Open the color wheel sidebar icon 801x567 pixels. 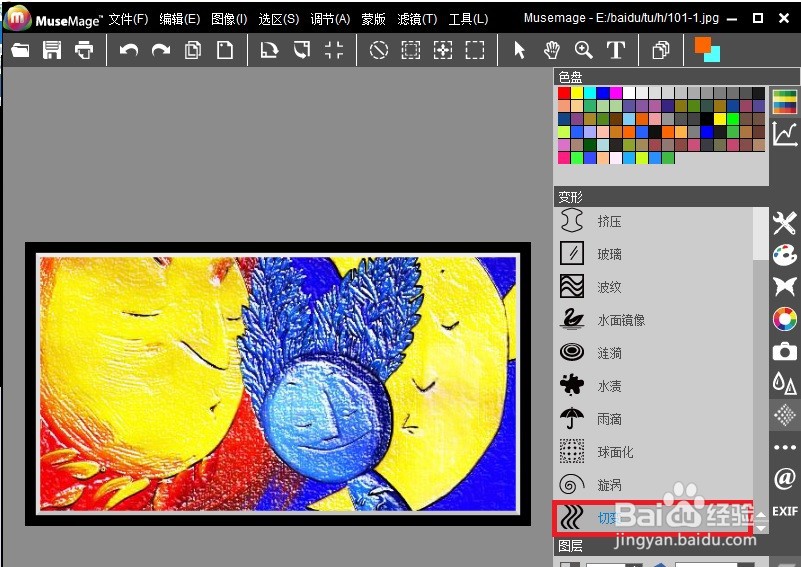coord(785,319)
